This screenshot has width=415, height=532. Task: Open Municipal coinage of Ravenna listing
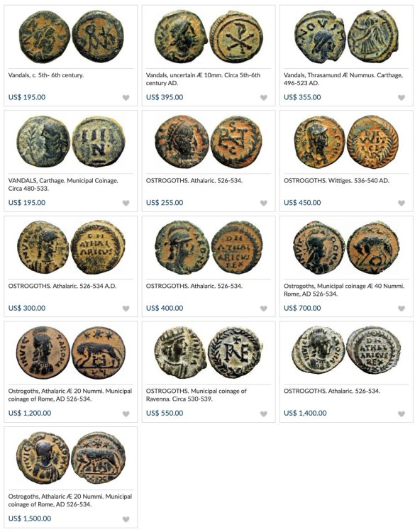(x=196, y=395)
